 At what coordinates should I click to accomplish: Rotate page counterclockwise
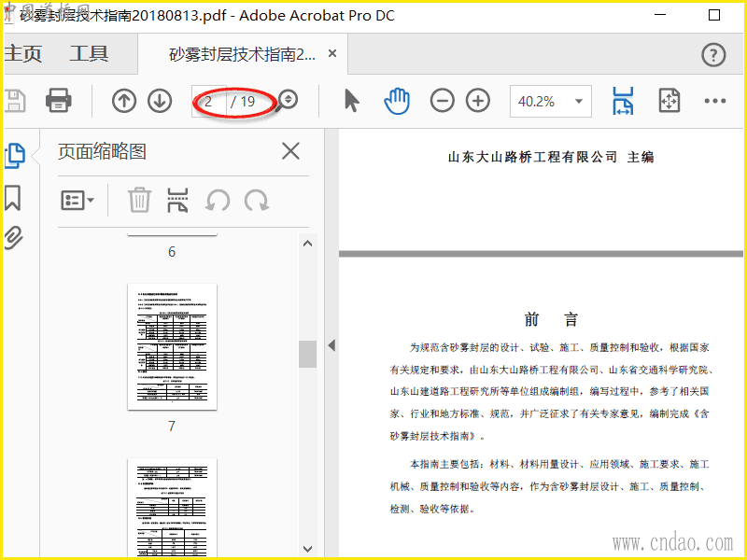(x=218, y=201)
